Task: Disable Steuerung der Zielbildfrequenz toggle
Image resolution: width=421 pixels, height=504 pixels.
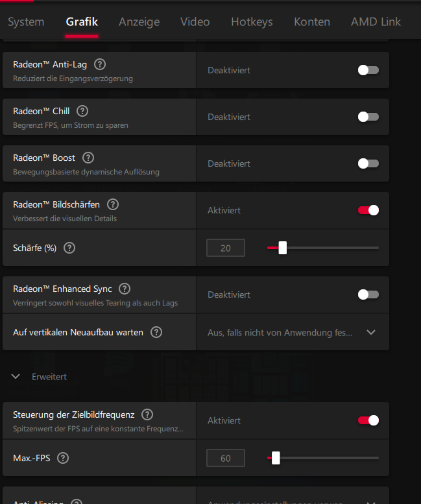Action: [368, 420]
